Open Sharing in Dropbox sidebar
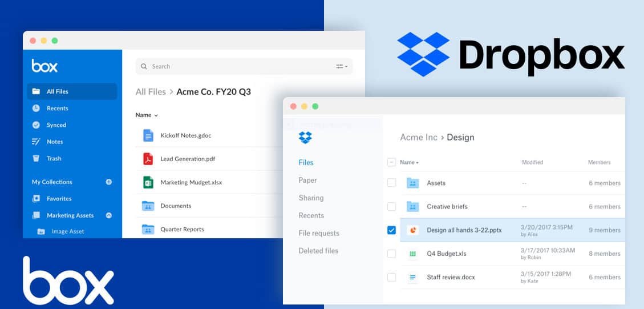Screen dimensions: 644x309 point(311,198)
